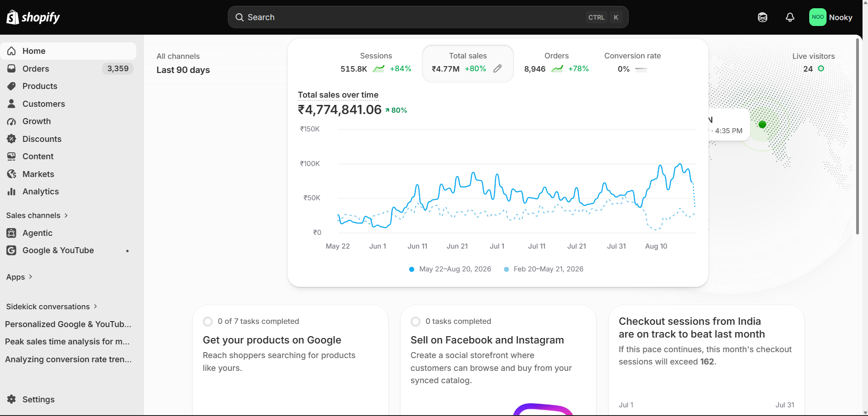Click the Shopify logo
The width and height of the screenshot is (868, 416).
(x=33, y=17)
